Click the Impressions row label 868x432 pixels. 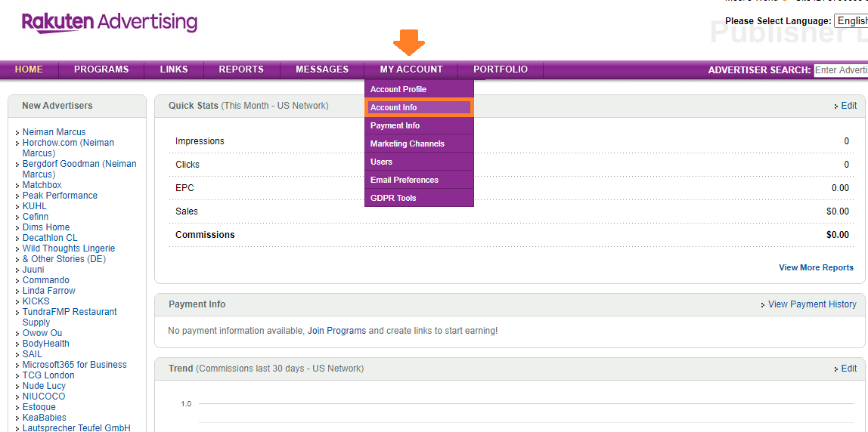(x=200, y=141)
